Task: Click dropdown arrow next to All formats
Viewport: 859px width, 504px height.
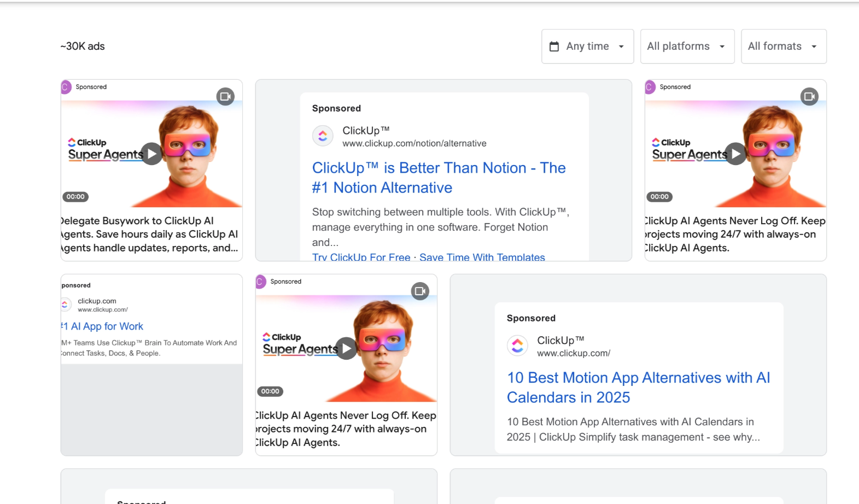Action: 814,46
